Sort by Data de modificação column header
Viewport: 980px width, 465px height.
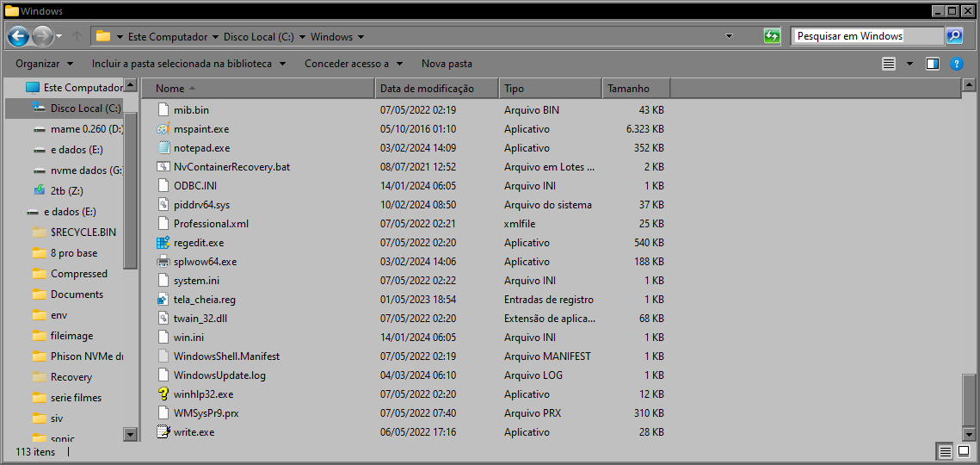tap(437, 89)
